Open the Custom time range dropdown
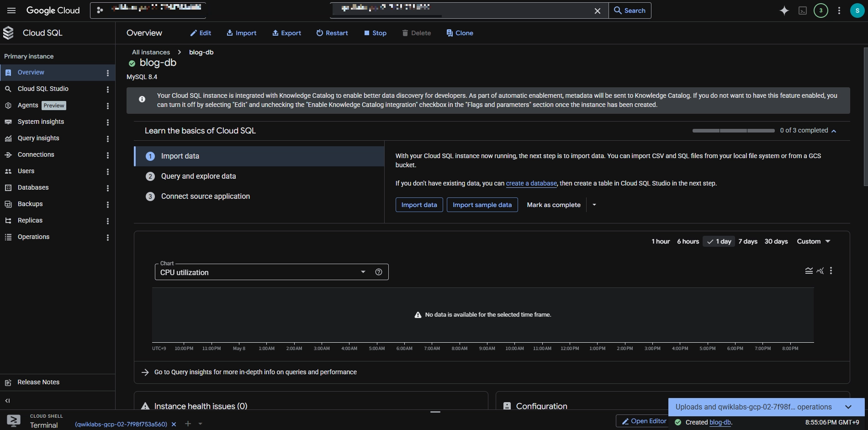868x430 pixels. click(x=814, y=241)
